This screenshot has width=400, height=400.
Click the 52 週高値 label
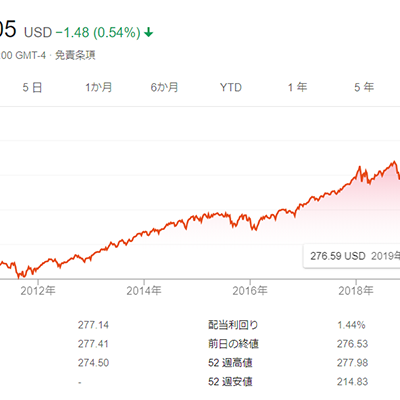pyautogui.click(x=230, y=363)
